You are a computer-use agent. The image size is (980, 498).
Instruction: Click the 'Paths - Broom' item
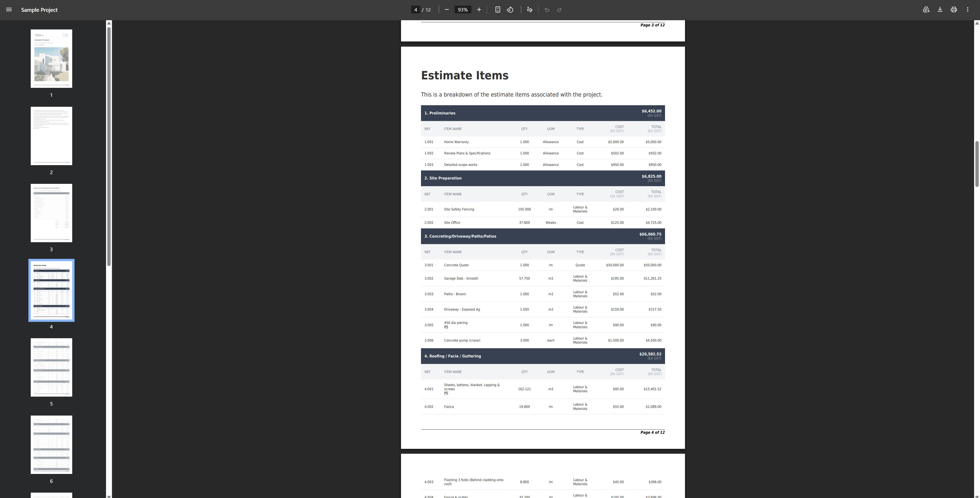pos(455,294)
